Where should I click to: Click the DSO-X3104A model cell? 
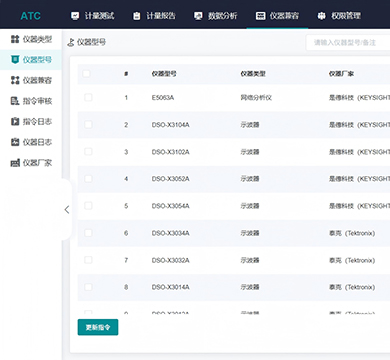[170, 125]
